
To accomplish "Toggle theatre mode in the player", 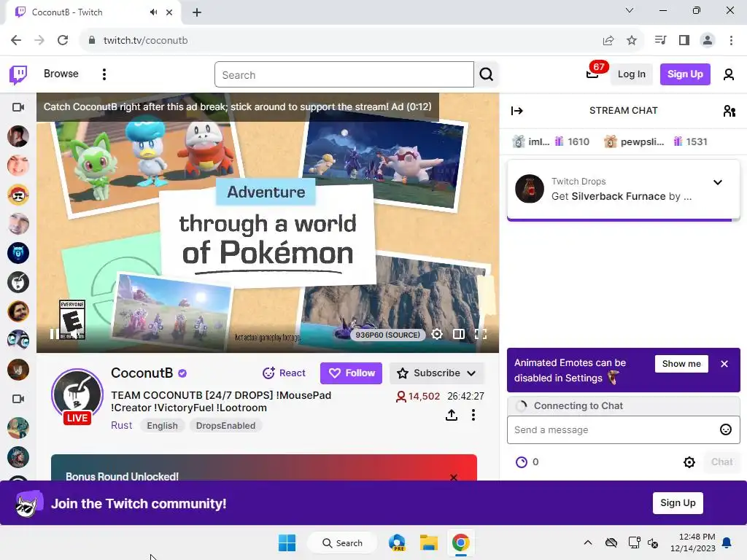I will coord(459,334).
